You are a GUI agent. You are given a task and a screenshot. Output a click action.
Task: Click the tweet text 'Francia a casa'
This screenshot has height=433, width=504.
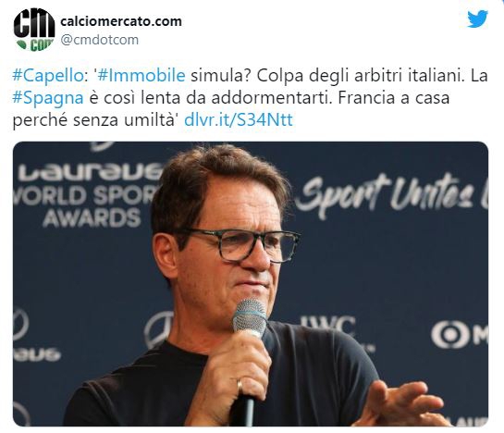(393, 98)
